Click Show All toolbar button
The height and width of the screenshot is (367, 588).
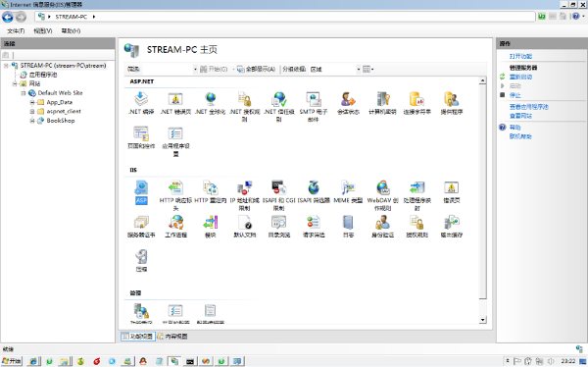pos(257,69)
